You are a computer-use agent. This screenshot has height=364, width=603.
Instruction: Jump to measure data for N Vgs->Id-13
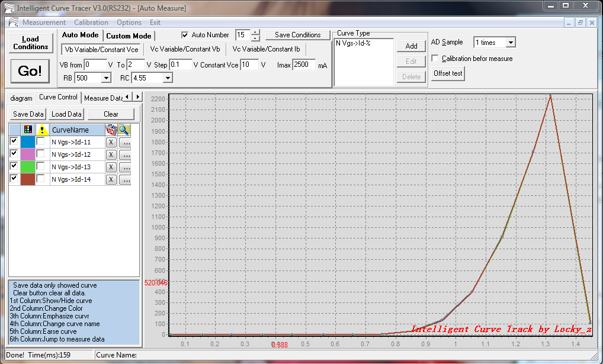tap(125, 167)
